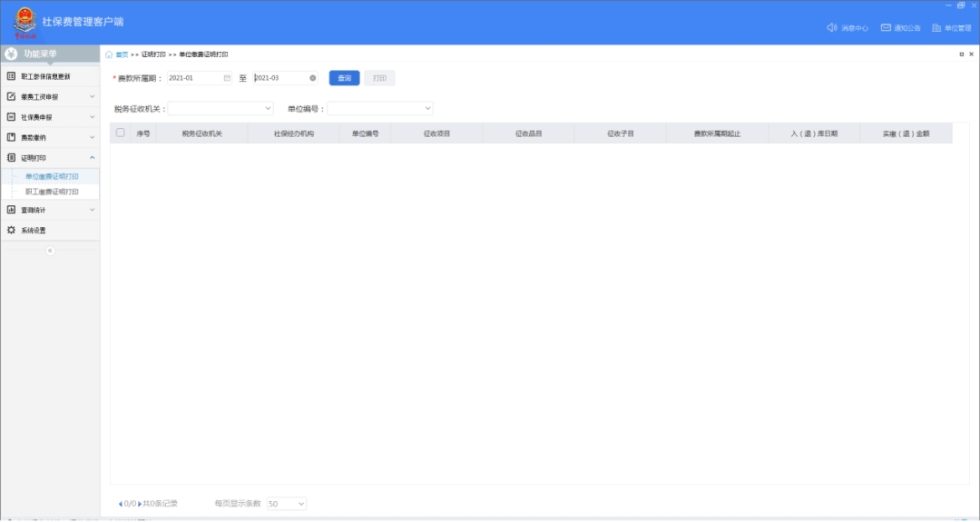The image size is (980, 522).
Task: Open the 每页显示条数 page size dropdown
Action: click(287, 503)
